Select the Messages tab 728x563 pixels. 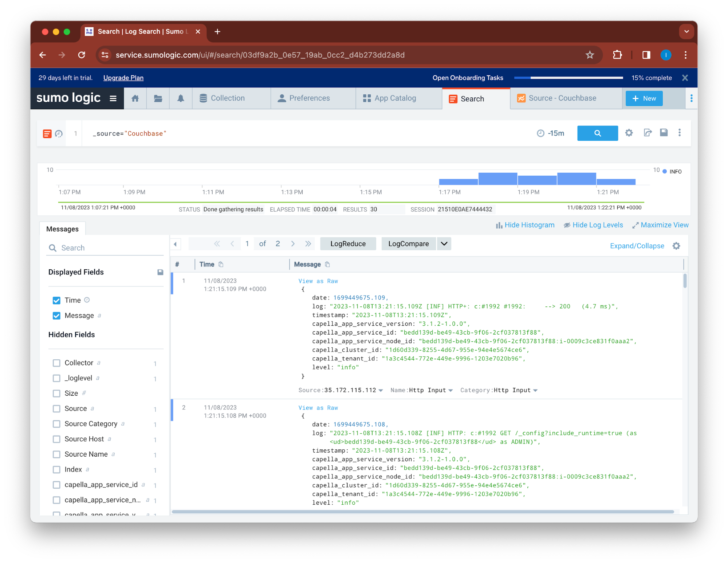point(62,229)
